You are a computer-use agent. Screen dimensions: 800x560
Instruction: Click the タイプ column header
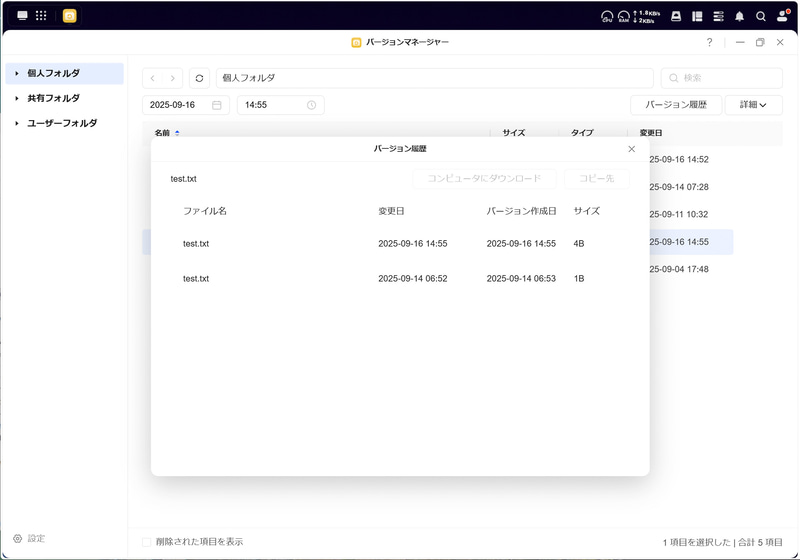click(x=582, y=133)
